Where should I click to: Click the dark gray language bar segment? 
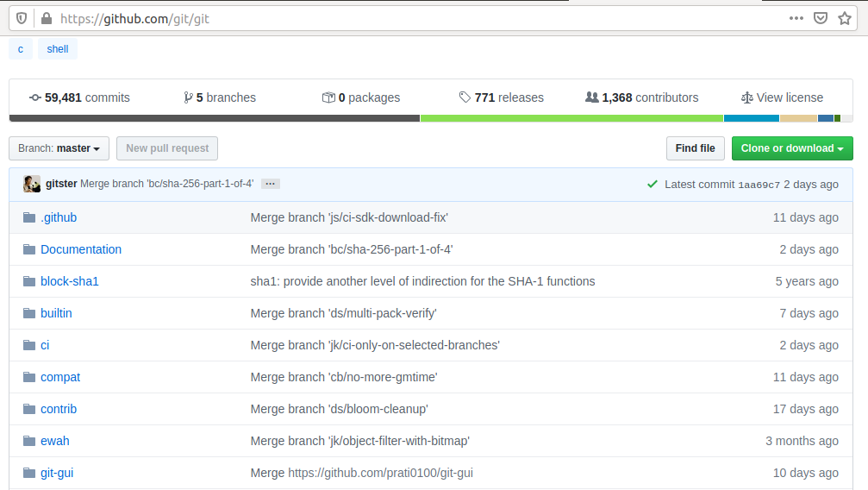215,118
